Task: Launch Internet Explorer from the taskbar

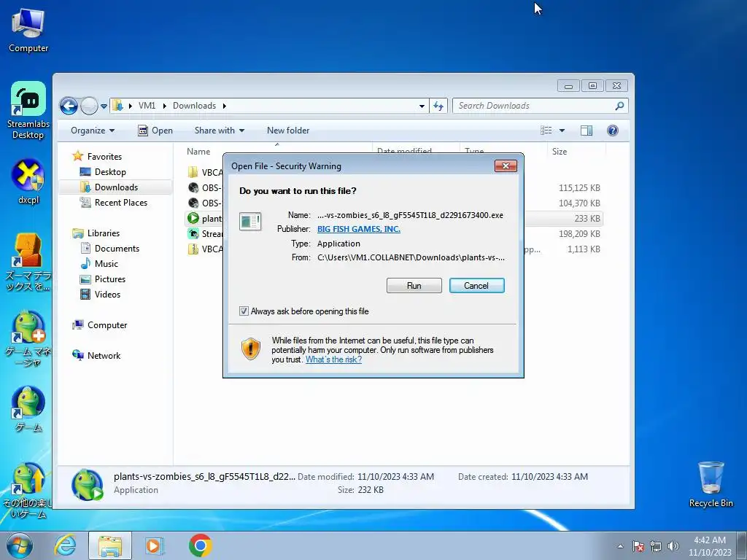Action: click(x=65, y=545)
